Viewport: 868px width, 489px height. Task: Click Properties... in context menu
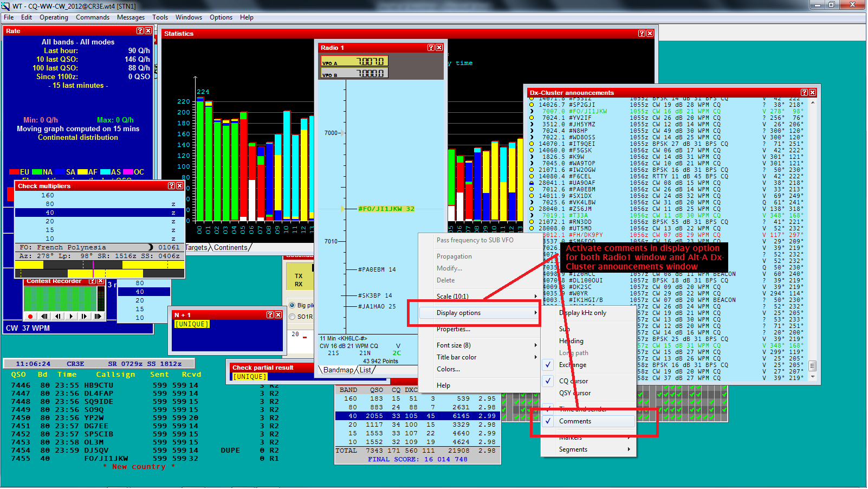tap(454, 329)
